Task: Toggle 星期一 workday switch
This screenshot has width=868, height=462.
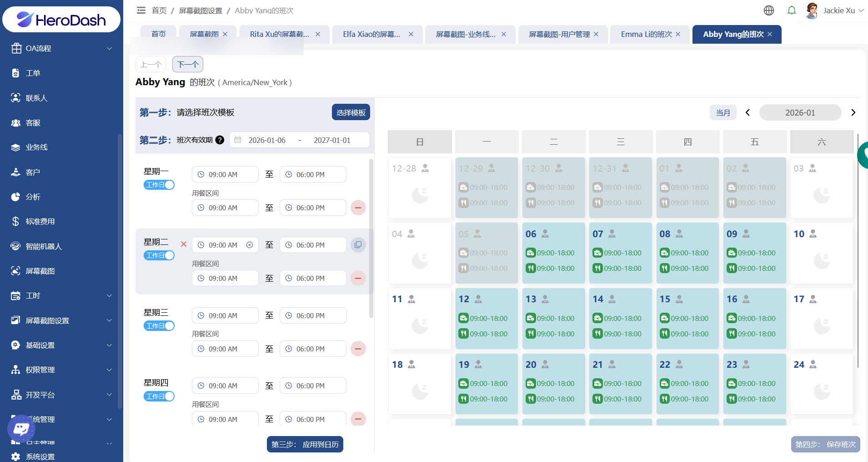Action: [x=159, y=185]
